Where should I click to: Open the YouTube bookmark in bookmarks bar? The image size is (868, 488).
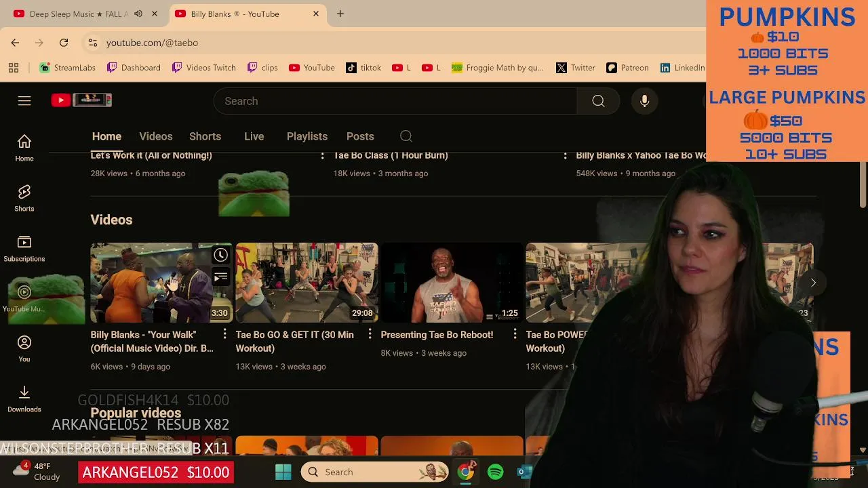coord(312,68)
